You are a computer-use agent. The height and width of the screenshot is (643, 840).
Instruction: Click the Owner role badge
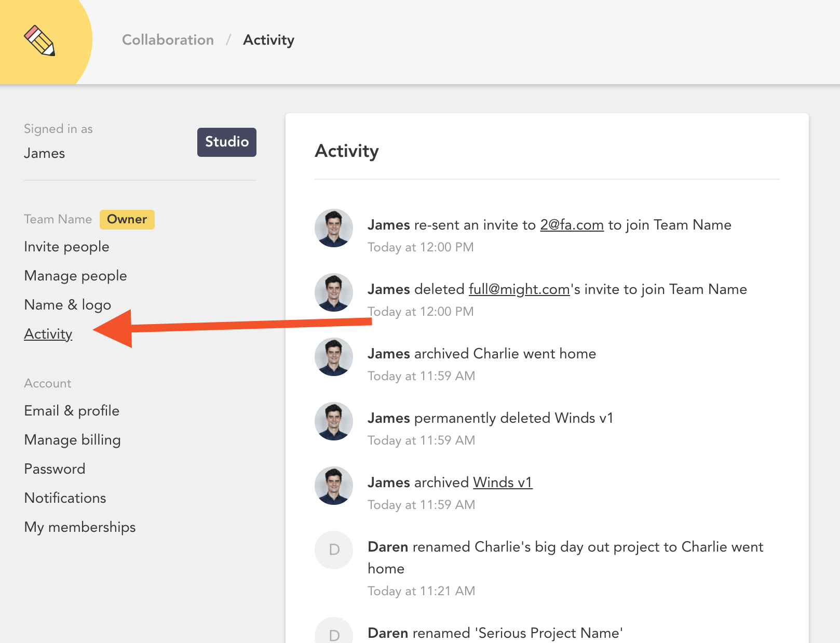[x=127, y=219]
